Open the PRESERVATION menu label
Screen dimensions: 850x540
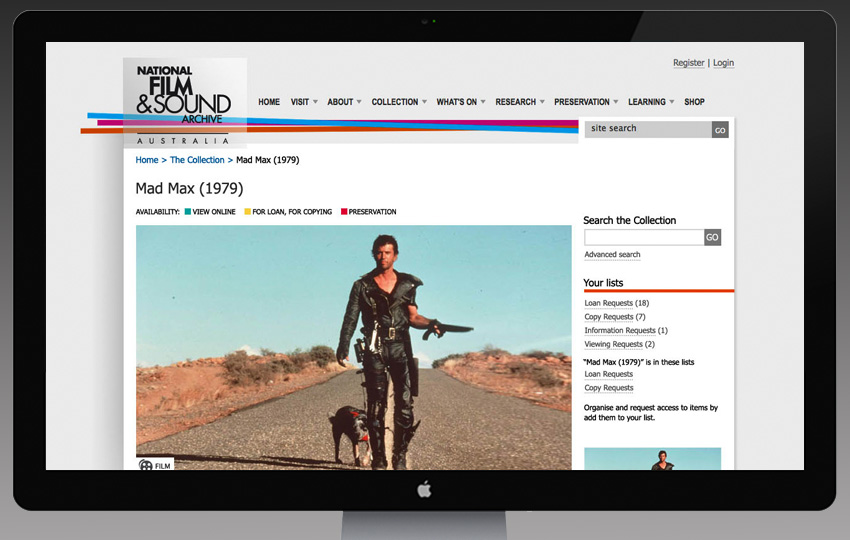click(x=582, y=102)
